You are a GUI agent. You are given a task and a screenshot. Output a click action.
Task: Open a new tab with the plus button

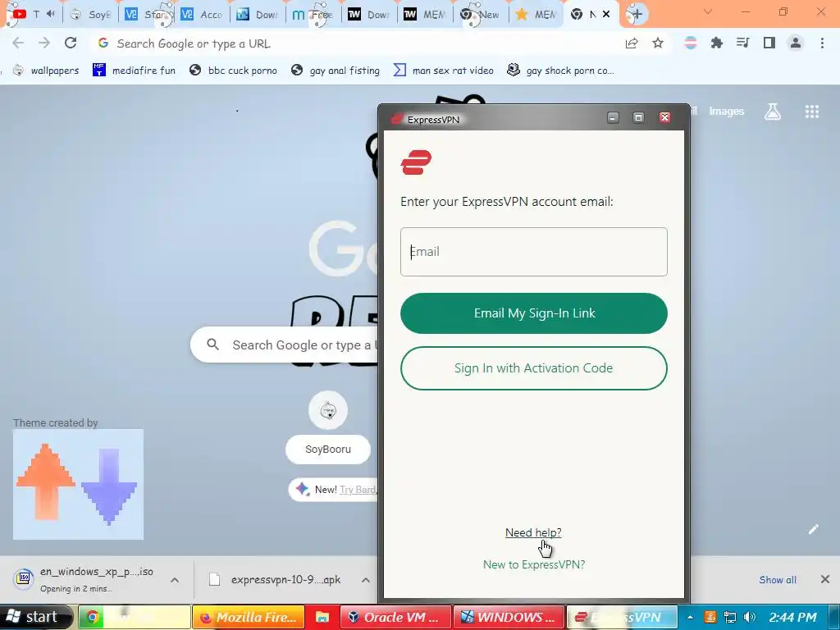coord(636,15)
